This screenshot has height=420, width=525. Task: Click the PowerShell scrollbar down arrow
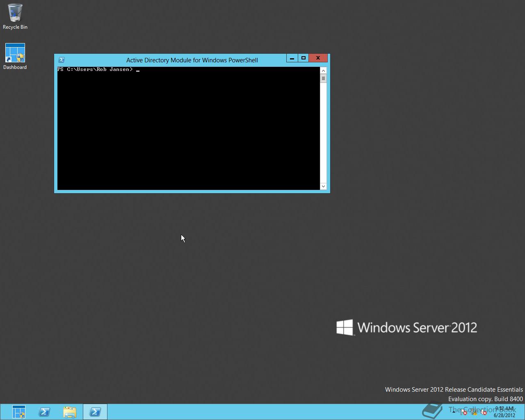pyautogui.click(x=323, y=186)
